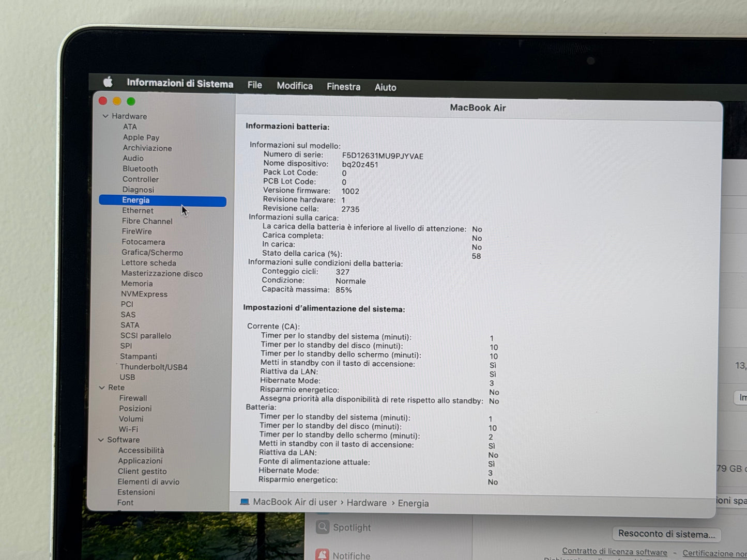Open the File menu
Viewport: 747px width, 560px height.
[255, 85]
